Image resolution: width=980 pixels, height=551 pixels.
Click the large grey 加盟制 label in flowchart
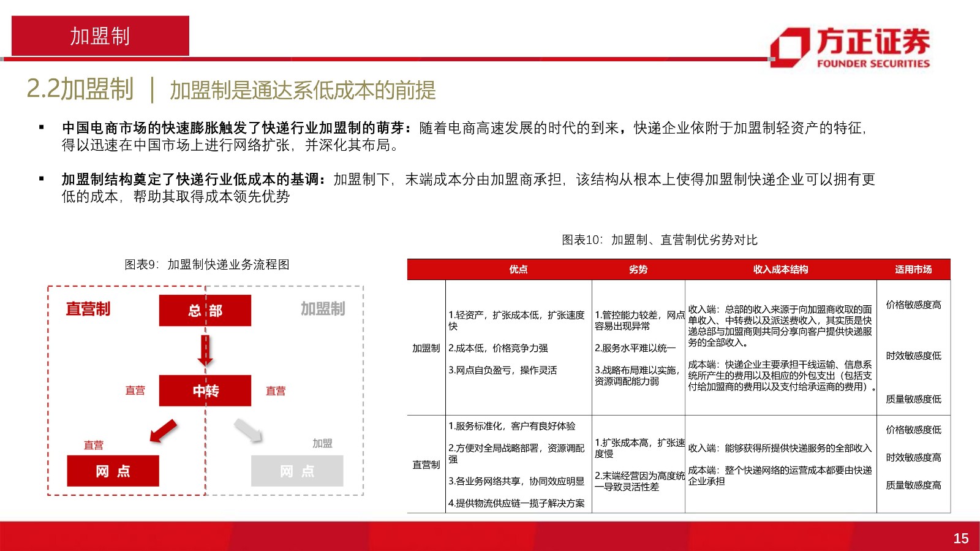tap(323, 309)
